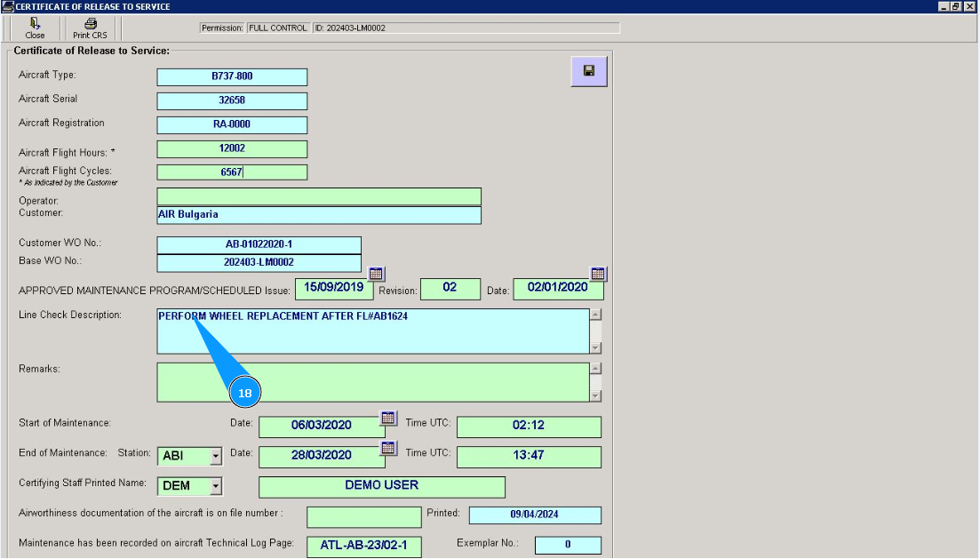980x559 pixels.
Task: Open calendar for Start of Maintenance date
Action: (388, 418)
